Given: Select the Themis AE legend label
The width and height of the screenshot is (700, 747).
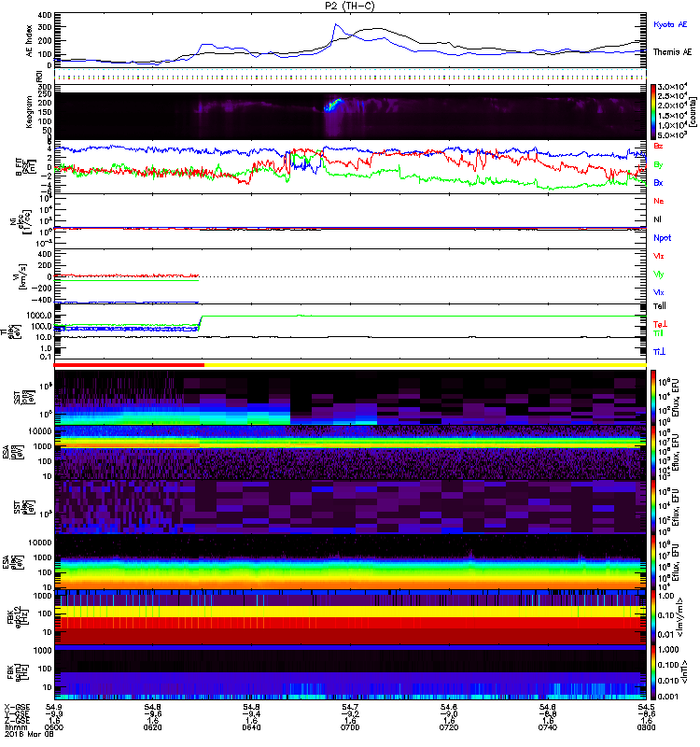Looking at the screenshot, I should [672, 52].
